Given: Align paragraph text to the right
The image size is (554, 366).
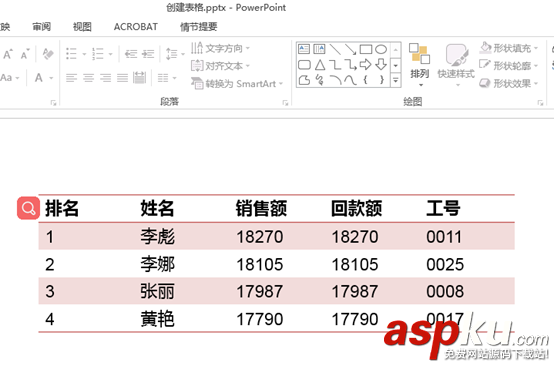Looking at the screenshot, I should click(x=105, y=78).
